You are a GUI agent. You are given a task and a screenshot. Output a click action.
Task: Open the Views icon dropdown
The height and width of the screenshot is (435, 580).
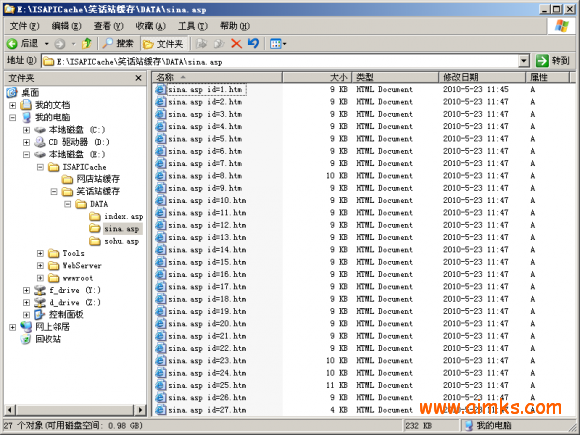278,44
